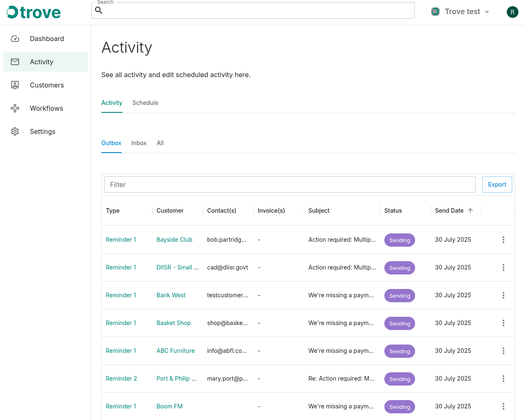
Task: Toggle the Send Date sort arrow
Action: click(x=470, y=211)
